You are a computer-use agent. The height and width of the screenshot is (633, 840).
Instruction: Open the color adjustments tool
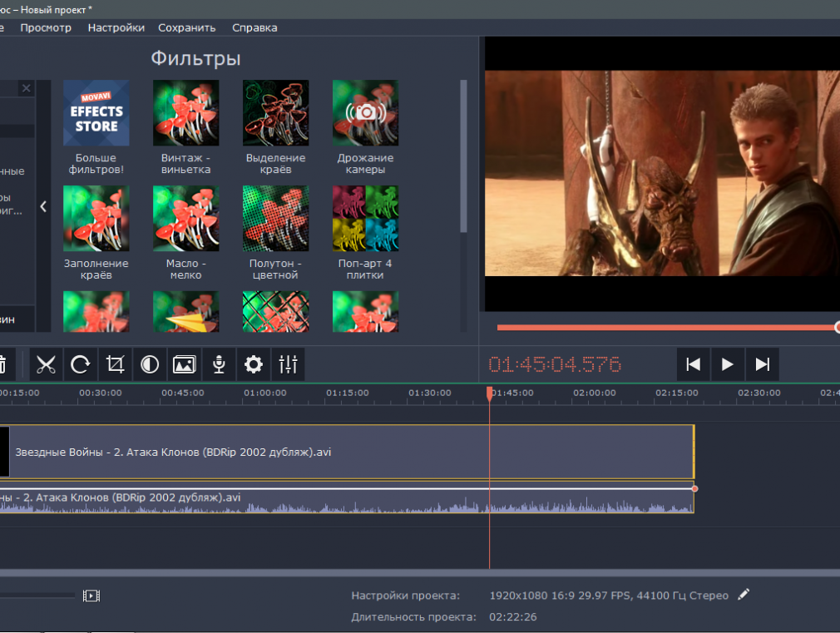coord(150,365)
